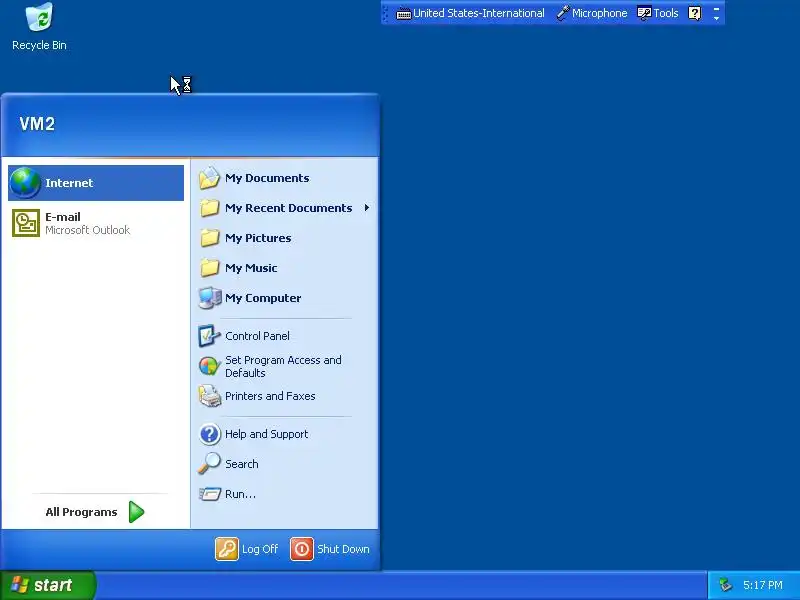Screen dimensions: 800x600
Task: Click language bar Help question mark icon
Action: click(x=694, y=13)
